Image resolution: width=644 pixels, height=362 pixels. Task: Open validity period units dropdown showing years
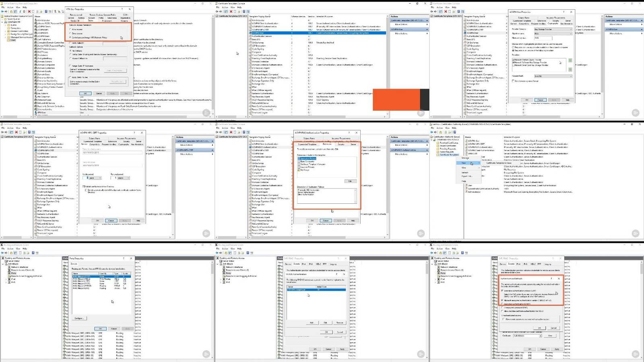point(95,178)
